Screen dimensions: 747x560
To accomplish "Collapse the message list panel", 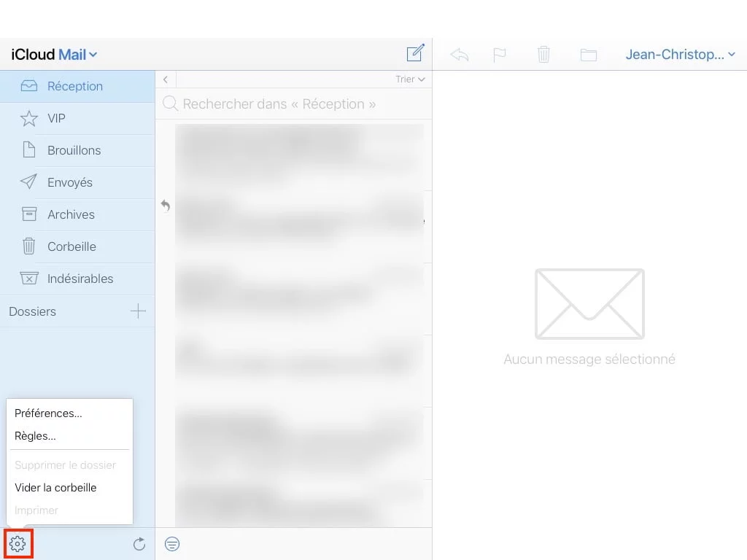I will pyautogui.click(x=166, y=79).
